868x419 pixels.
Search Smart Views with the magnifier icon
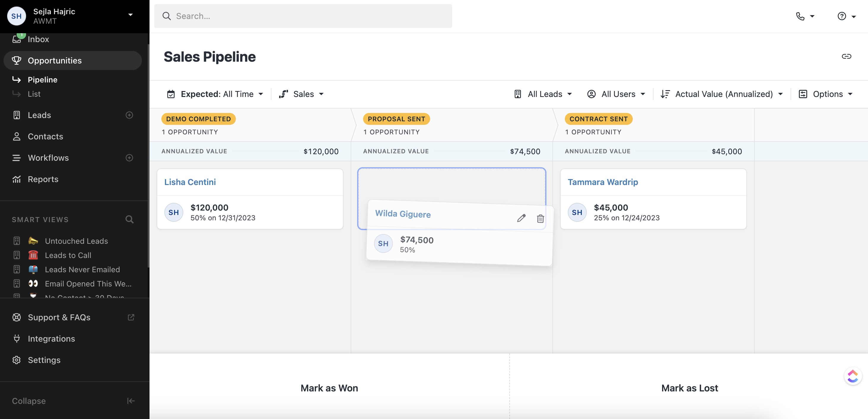pyautogui.click(x=129, y=219)
